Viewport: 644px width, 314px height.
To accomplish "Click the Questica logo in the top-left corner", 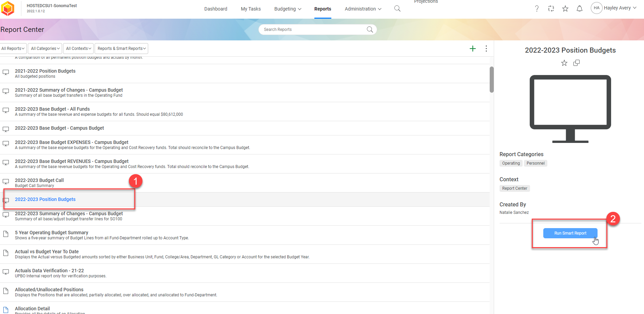I will tap(8, 8).
